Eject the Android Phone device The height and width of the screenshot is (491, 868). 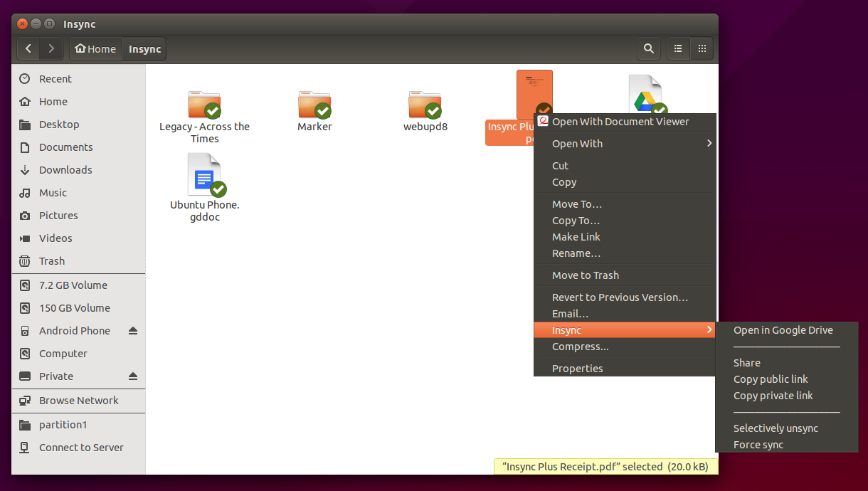pos(132,331)
